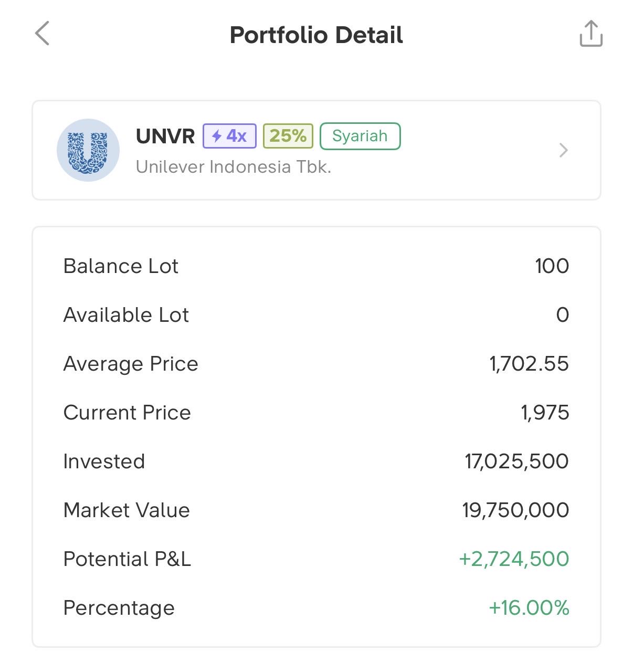Tap the Average Price value 1,702.55
This screenshot has width=633, height=672.
tap(529, 364)
